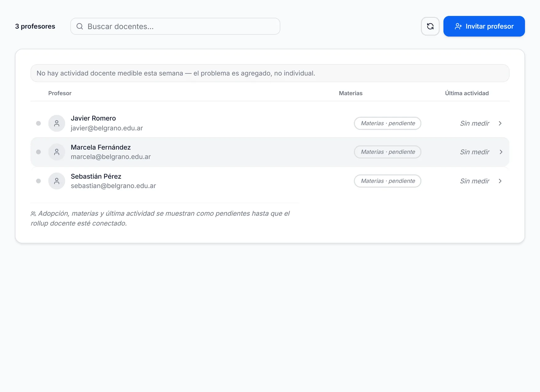Select the name Javier Romero
The width and height of the screenshot is (540, 392).
pos(93,118)
